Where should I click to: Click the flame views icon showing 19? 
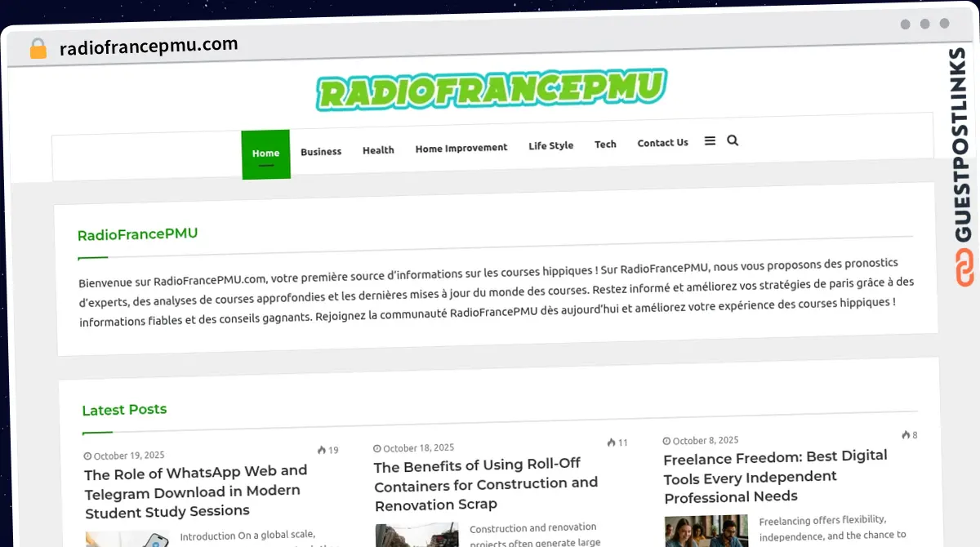click(322, 450)
